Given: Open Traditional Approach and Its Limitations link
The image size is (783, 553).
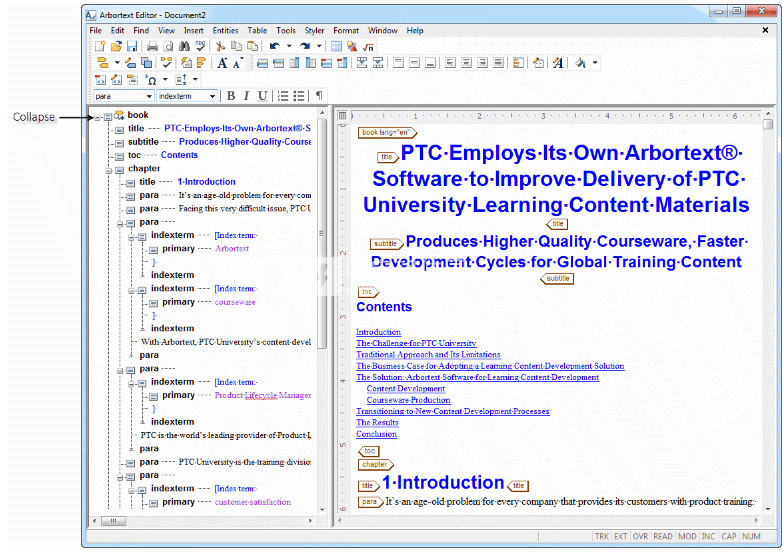Looking at the screenshot, I should coord(428,355).
